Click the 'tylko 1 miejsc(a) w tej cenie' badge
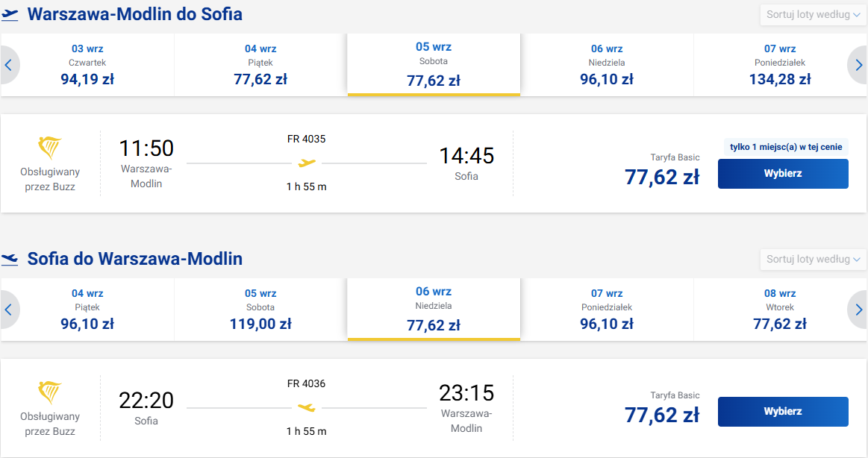 785,147
